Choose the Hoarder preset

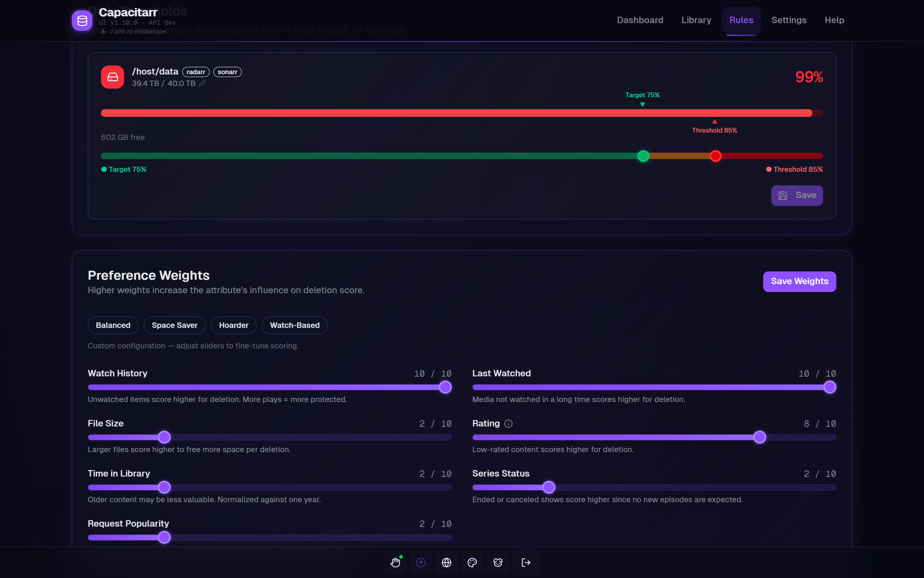(234, 325)
